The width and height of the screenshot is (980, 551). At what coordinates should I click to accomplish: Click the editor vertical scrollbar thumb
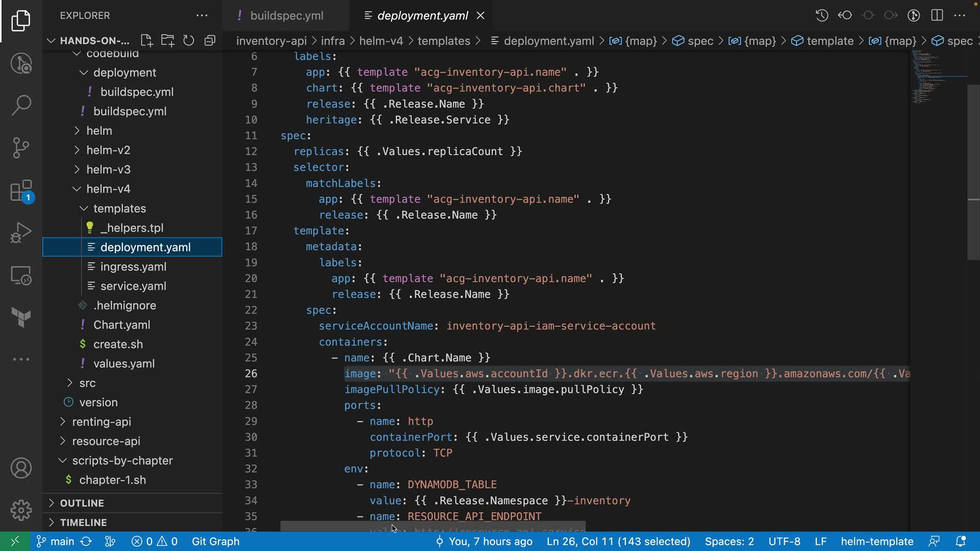[x=973, y=173]
